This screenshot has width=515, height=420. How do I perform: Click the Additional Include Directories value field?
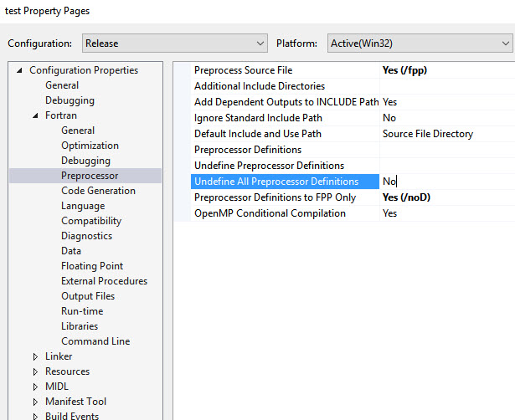(446, 86)
